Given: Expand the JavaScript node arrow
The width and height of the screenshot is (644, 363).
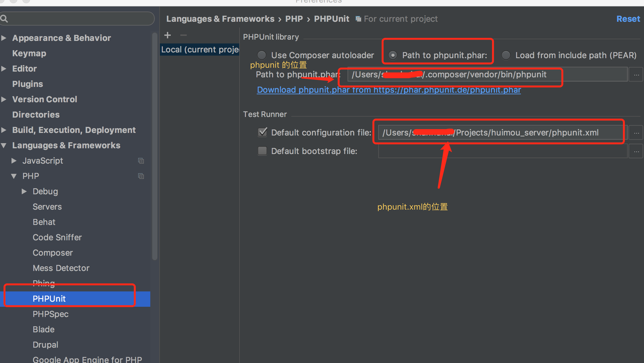Looking at the screenshot, I should [14, 161].
